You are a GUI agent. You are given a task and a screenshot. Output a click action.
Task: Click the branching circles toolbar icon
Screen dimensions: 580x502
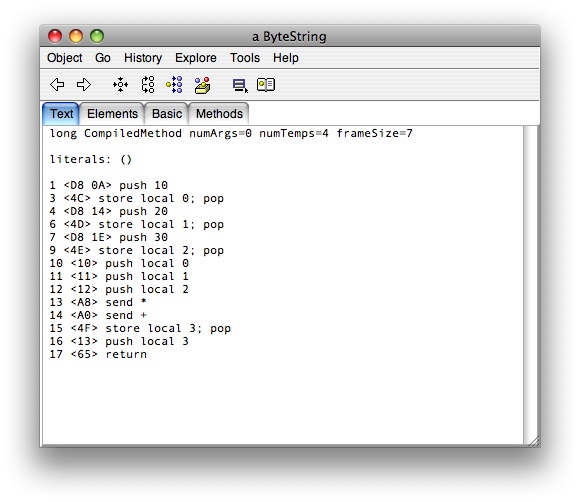(148, 85)
